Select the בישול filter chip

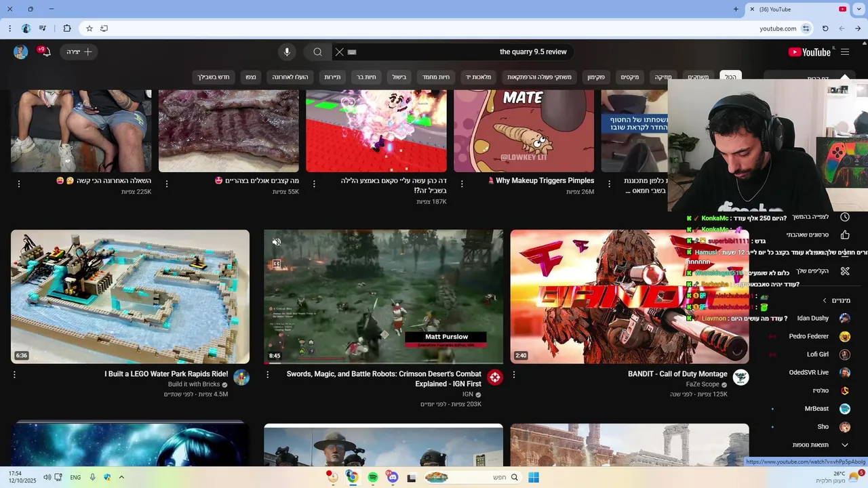pyautogui.click(x=399, y=77)
